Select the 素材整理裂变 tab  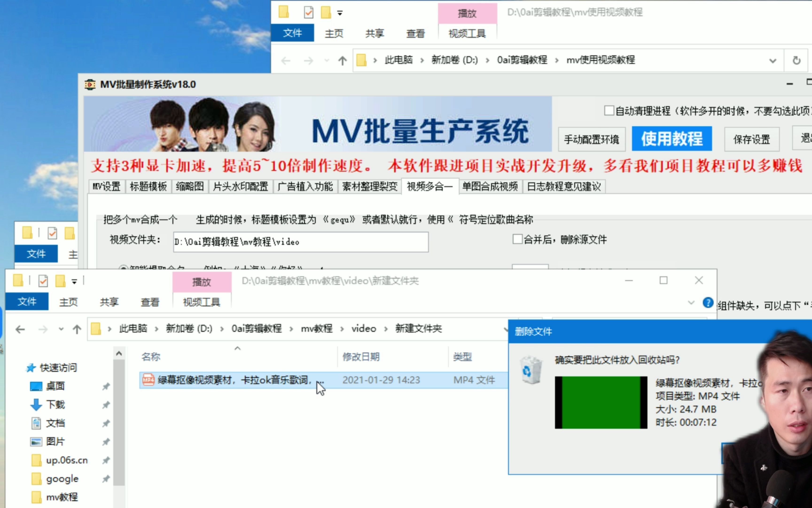tap(369, 187)
